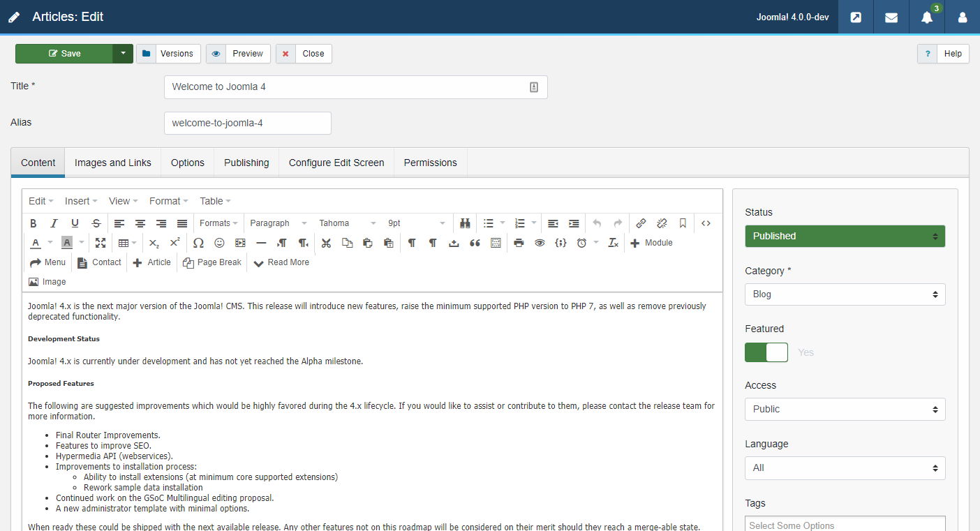Remove link with unlink icon
Viewport: 980px width, 531px height.
point(662,223)
